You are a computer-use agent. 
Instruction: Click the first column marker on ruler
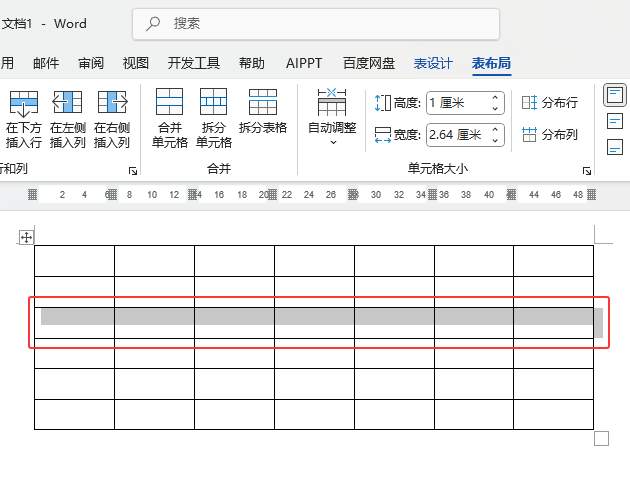(x=33, y=195)
